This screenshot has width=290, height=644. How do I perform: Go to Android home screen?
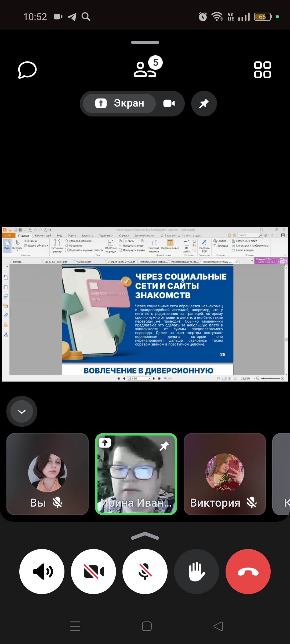tap(147, 626)
